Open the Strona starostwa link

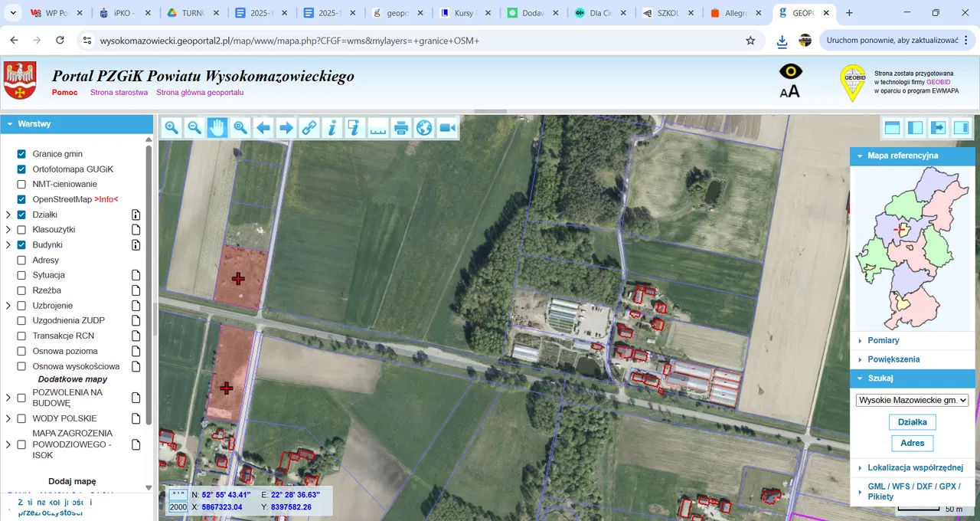pyautogui.click(x=119, y=93)
